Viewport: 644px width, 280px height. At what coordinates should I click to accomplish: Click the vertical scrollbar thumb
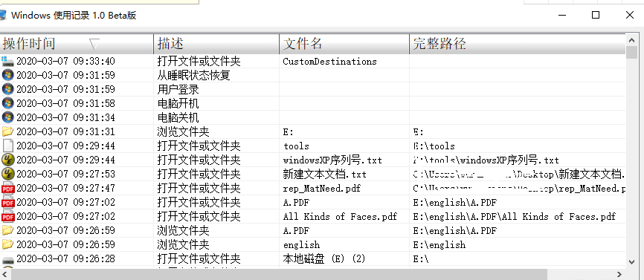631,53
